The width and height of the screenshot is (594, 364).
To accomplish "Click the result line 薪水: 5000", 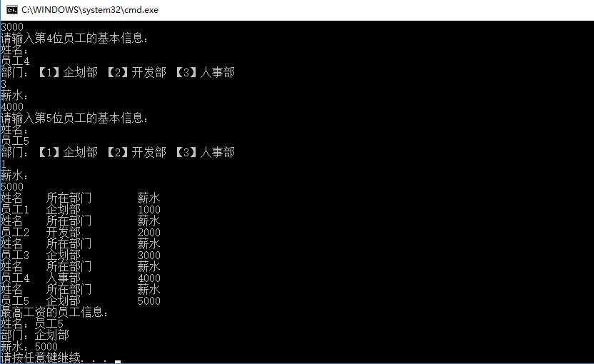I will pyautogui.click(x=29, y=346).
